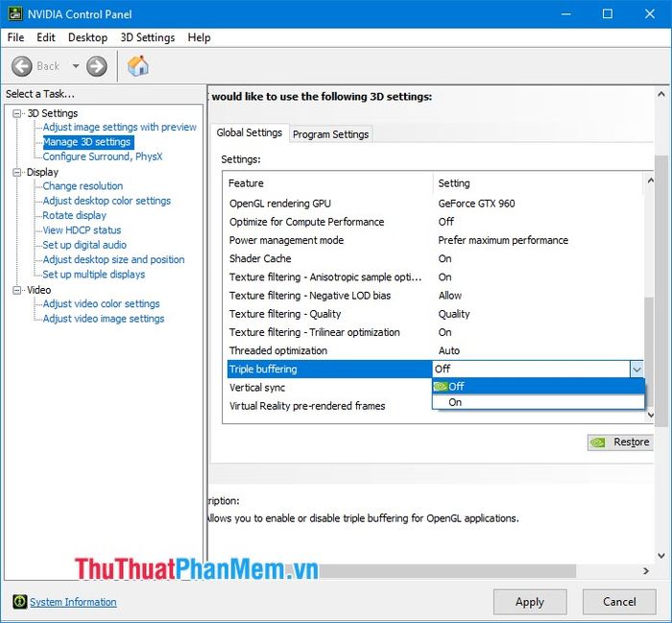The height and width of the screenshot is (623, 672).
Task: Select Texture filtering - Negative LOD bias
Action: tap(435, 296)
